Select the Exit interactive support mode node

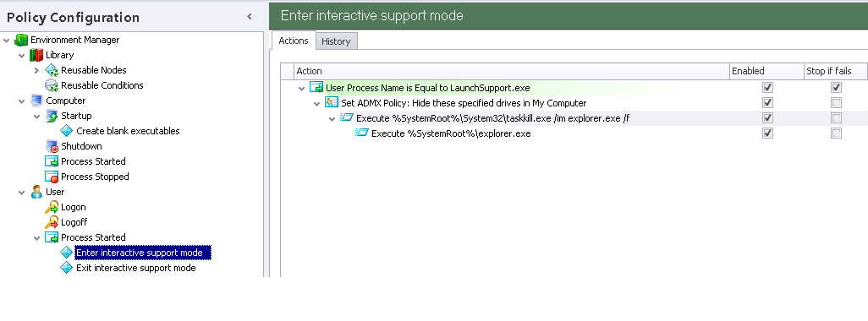(x=136, y=268)
